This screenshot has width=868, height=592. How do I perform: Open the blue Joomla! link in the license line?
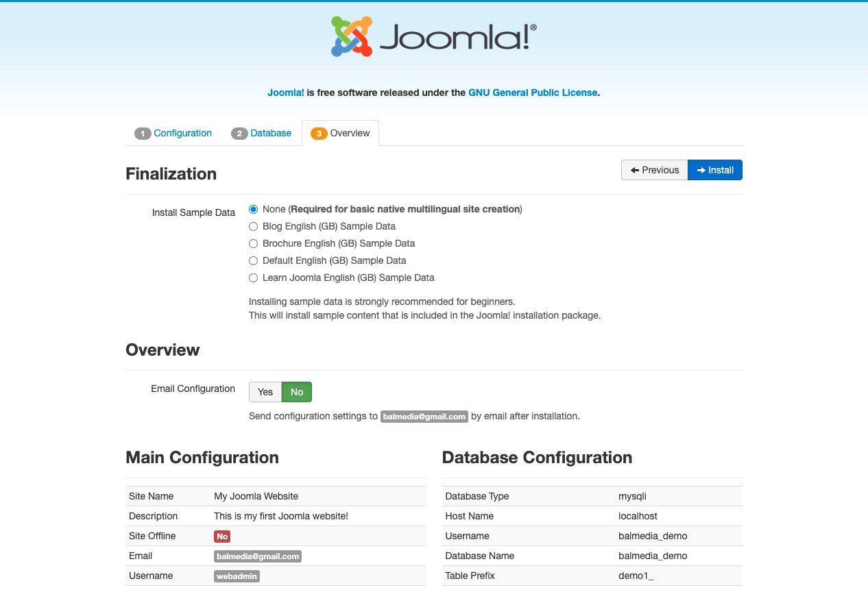tap(286, 92)
